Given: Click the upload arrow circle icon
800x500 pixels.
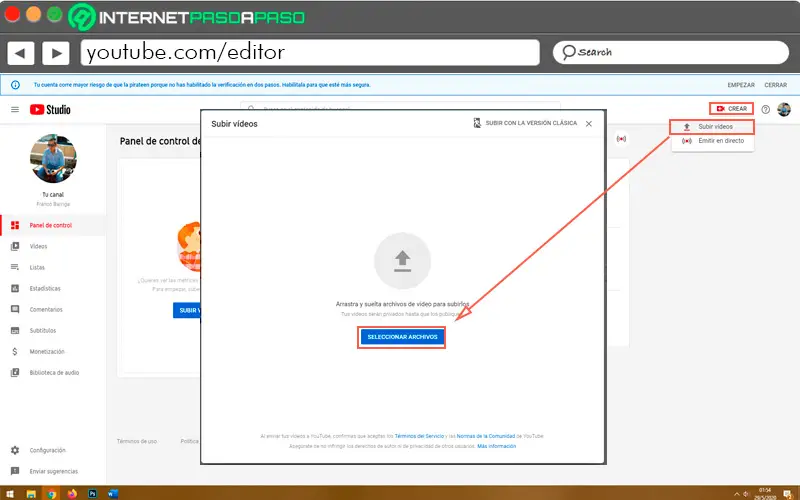Looking at the screenshot, I should click(402, 261).
